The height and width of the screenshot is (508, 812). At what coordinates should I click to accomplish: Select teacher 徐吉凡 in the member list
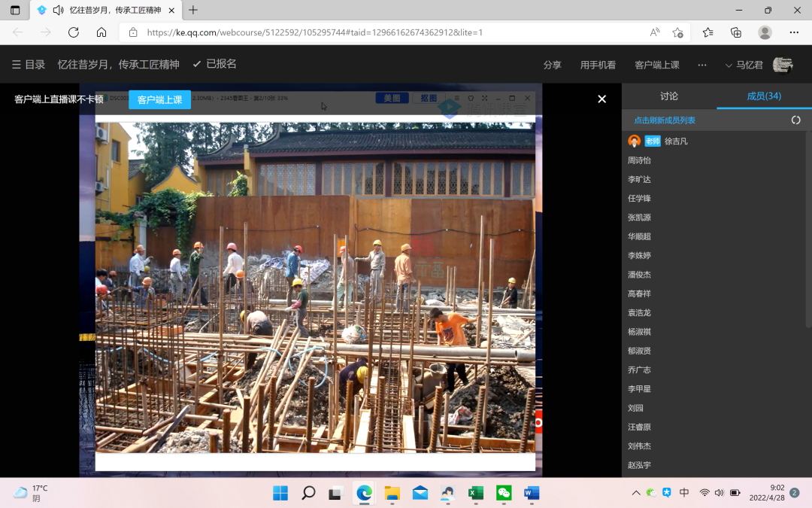[x=675, y=141]
